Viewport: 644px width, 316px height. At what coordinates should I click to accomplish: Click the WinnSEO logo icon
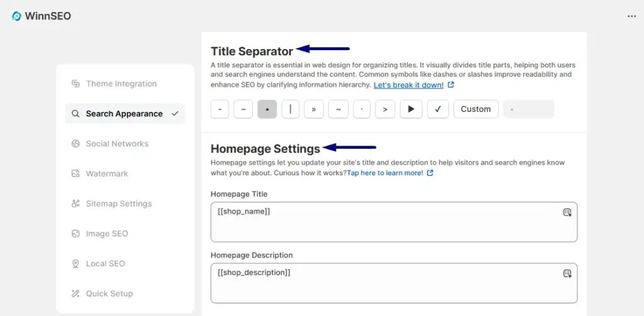click(16, 16)
